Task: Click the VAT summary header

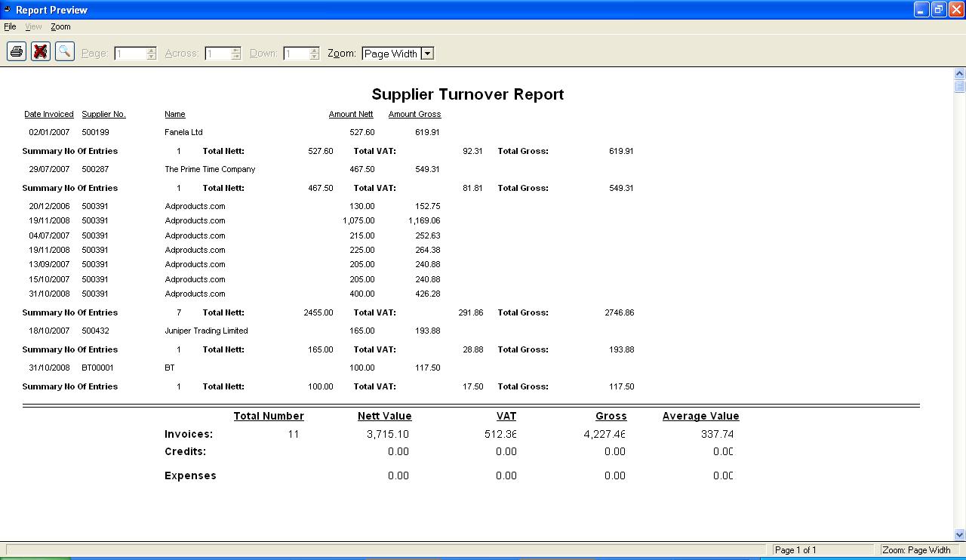Action: pyautogui.click(x=506, y=416)
